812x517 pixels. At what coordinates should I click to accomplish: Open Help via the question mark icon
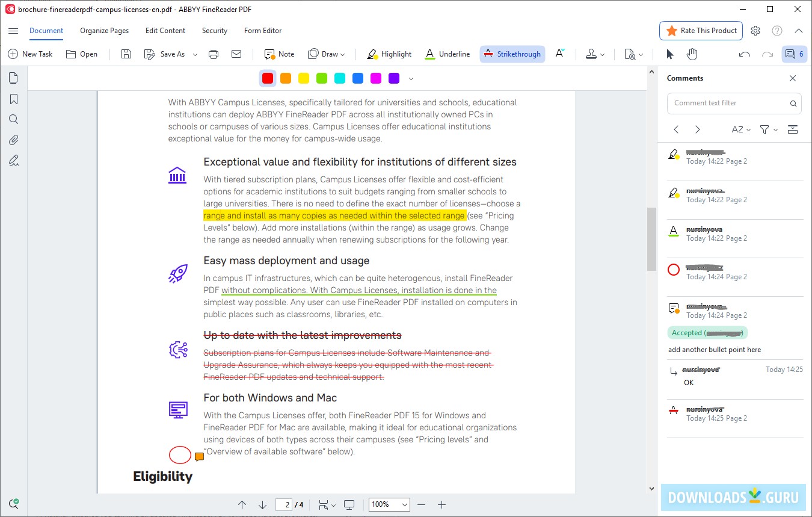[x=777, y=31]
